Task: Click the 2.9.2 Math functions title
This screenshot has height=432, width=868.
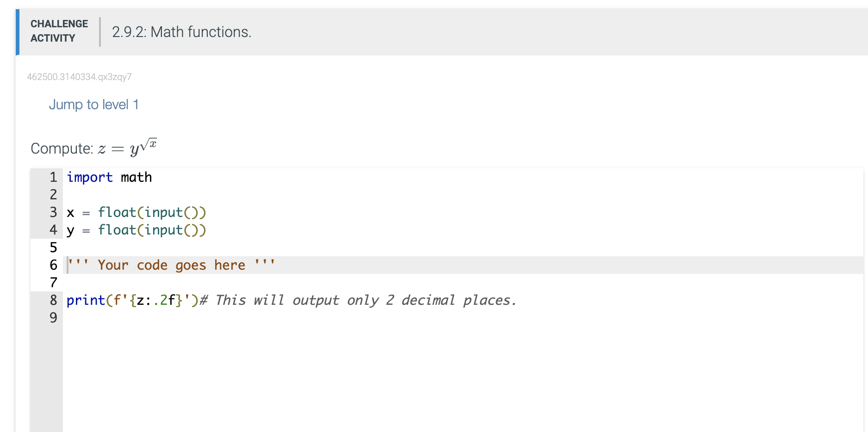Action: (x=181, y=32)
